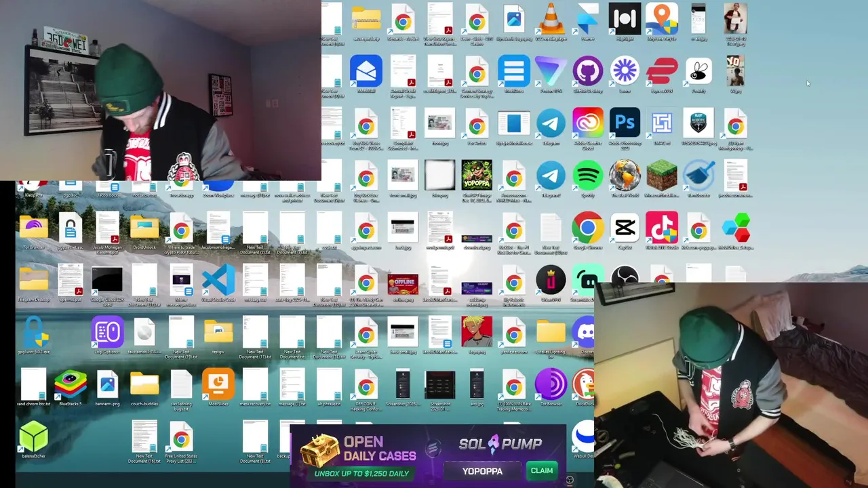Open the DroidUnlock folder
Image resolution: width=868 pixels, height=488 pixels.
144,228
